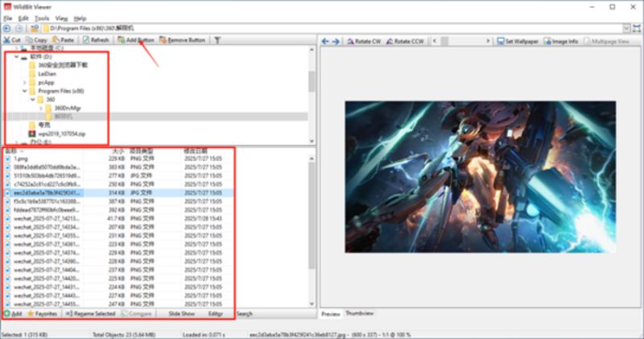Open the View menu
The height and width of the screenshot is (339, 644).
[x=61, y=19]
